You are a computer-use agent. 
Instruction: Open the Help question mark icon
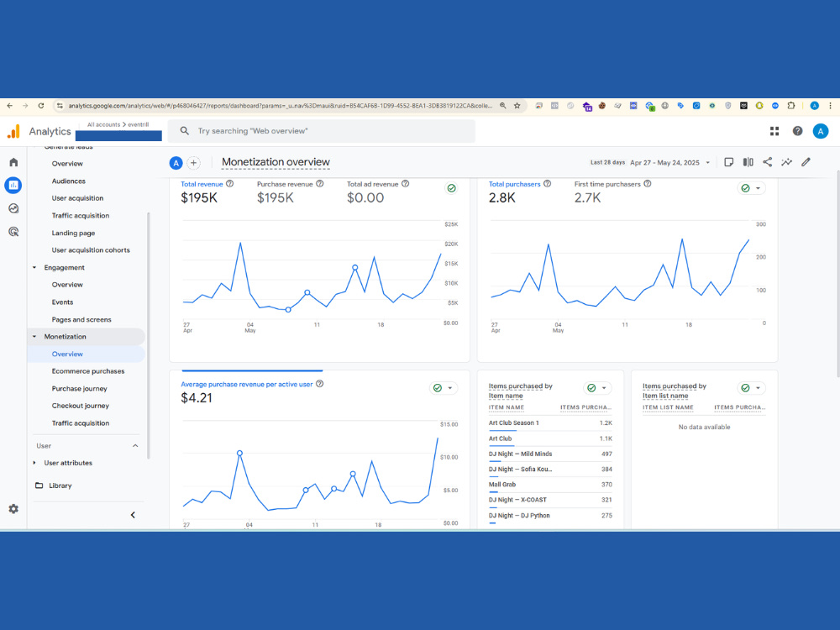798,131
